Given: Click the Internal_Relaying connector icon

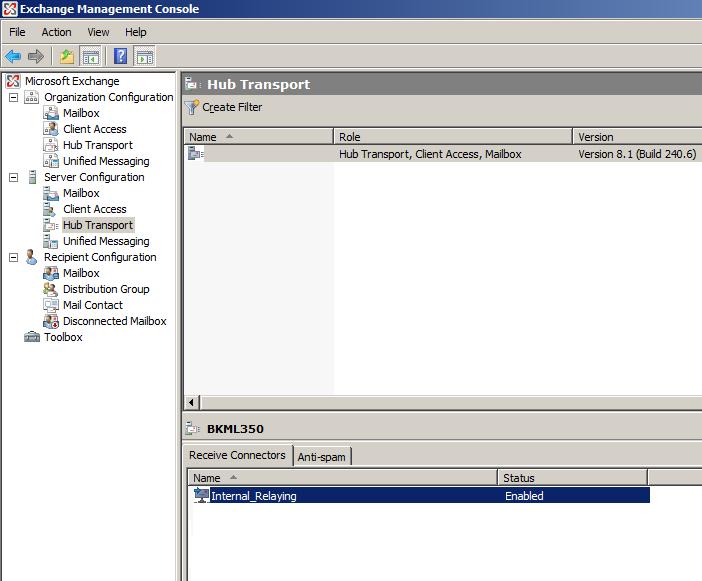Looking at the screenshot, I should tap(201, 496).
